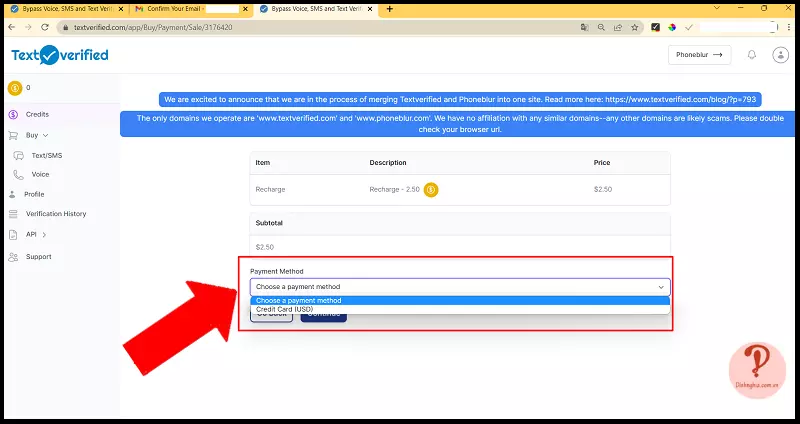Click the partially hidden Go Back button
800x424 pixels.
point(271,318)
